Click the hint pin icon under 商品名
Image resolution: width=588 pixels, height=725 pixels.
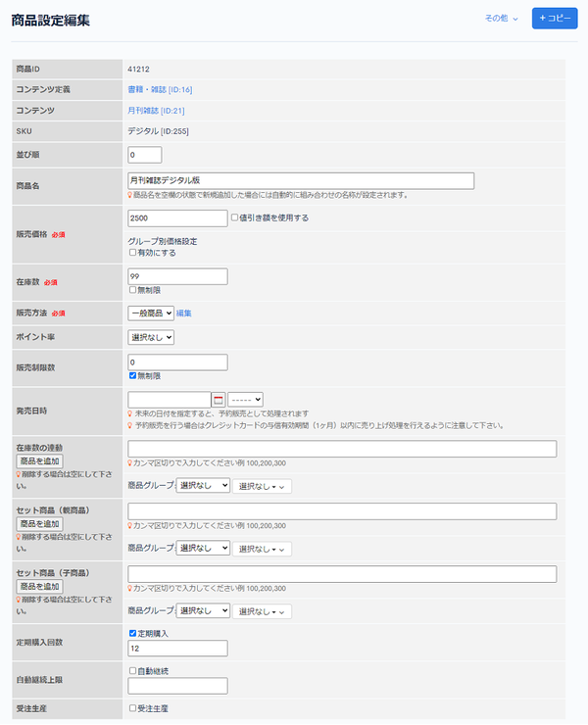tap(130, 195)
